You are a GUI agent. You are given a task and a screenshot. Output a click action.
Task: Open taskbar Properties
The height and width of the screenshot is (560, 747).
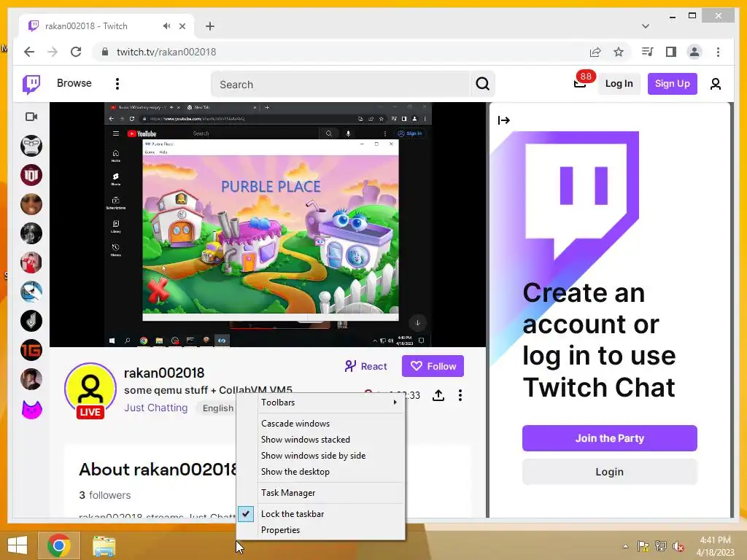[x=280, y=530]
